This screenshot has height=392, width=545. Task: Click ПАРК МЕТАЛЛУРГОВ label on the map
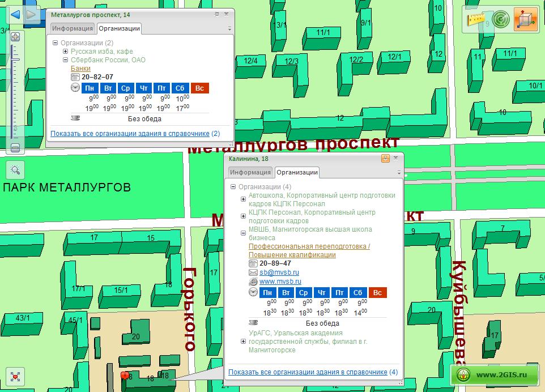(x=67, y=188)
